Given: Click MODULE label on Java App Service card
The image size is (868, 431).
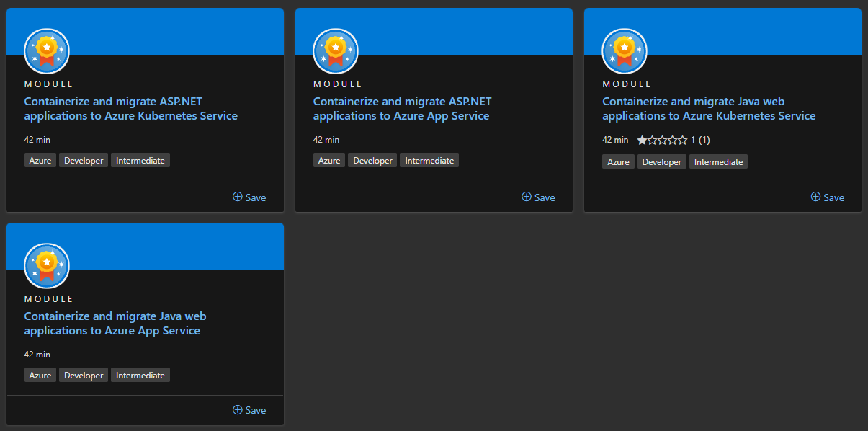Looking at the screenshot, I should click(x=49, y=298).
